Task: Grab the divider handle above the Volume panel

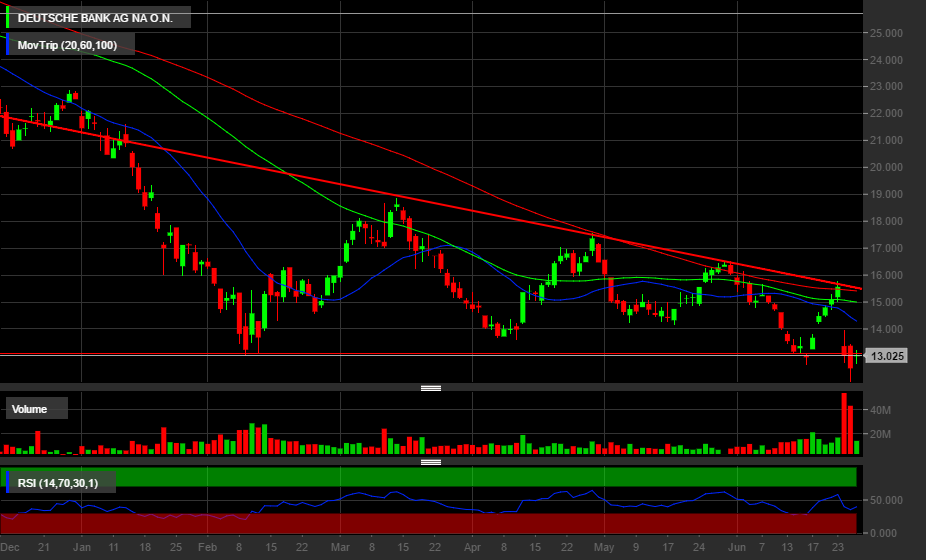Action: coord(431,388)
